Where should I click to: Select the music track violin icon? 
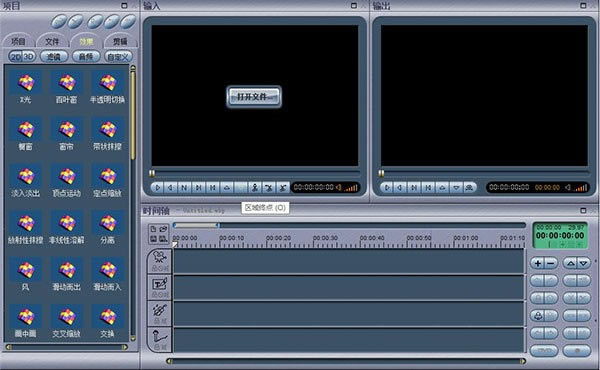click(x=160, y=310)
